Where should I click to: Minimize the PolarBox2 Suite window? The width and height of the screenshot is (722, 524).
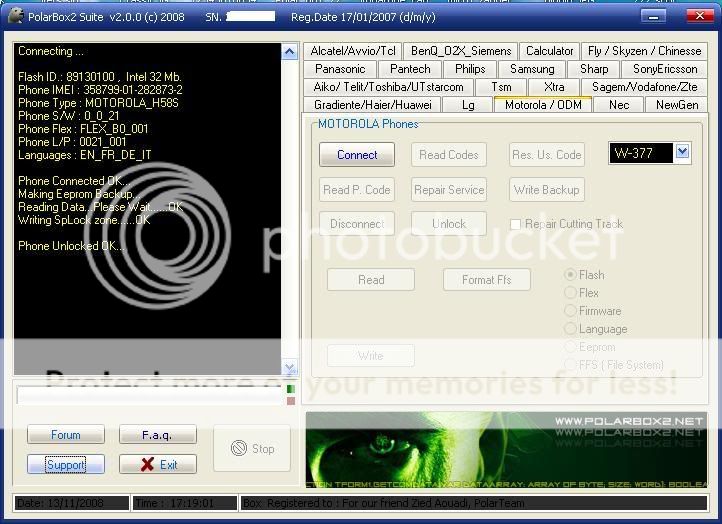coord(653,17)
